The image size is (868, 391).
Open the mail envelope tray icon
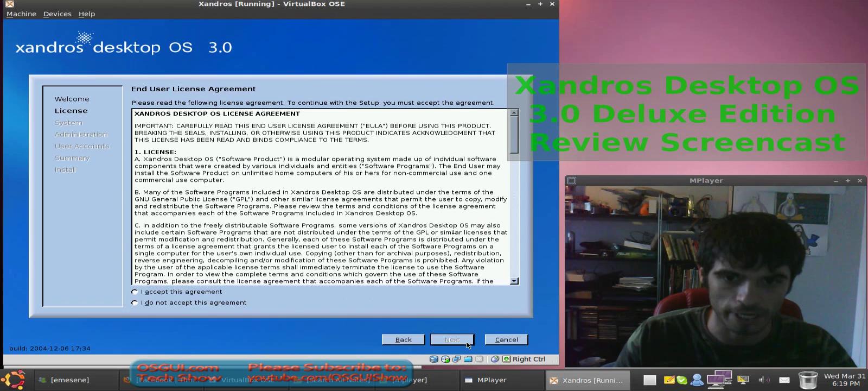(784, 380)
